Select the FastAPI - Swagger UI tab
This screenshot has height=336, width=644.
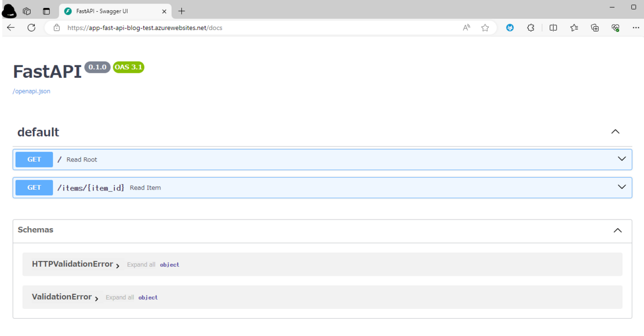click(114, 11)
